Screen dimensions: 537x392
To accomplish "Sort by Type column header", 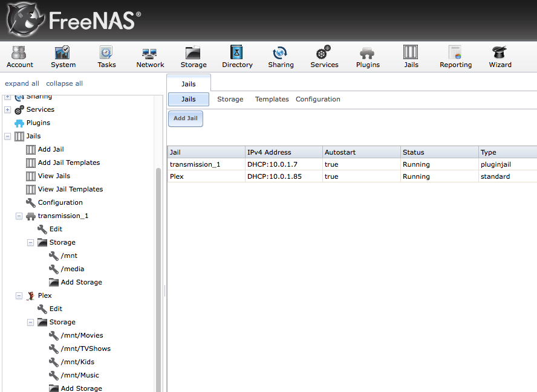I will point(508,152).
